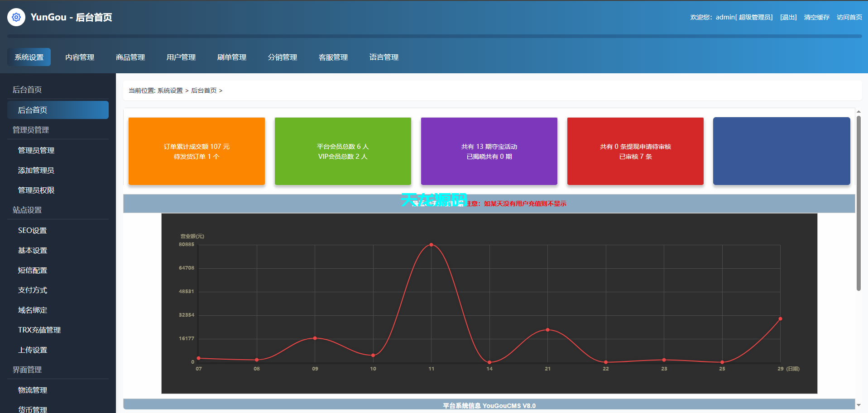Viewport: 868px width, 413px height.
Task: Click the YunGou gear logo icon
Action: (16, 17)
